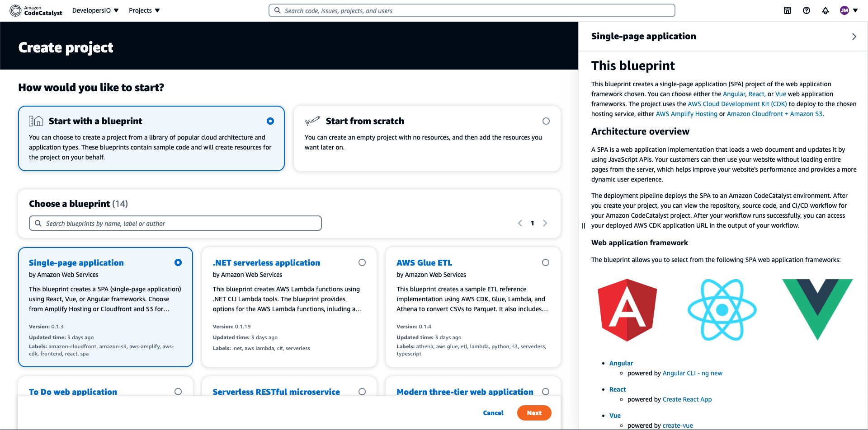Screen dimensions: 868x430
Task: Open the Create React App link
Action: coord(687,399)
